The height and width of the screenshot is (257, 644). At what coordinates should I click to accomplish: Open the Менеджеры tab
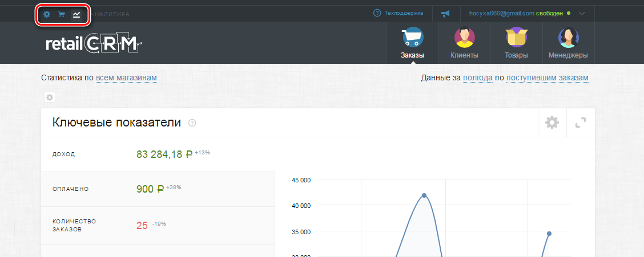click(567, 43)
